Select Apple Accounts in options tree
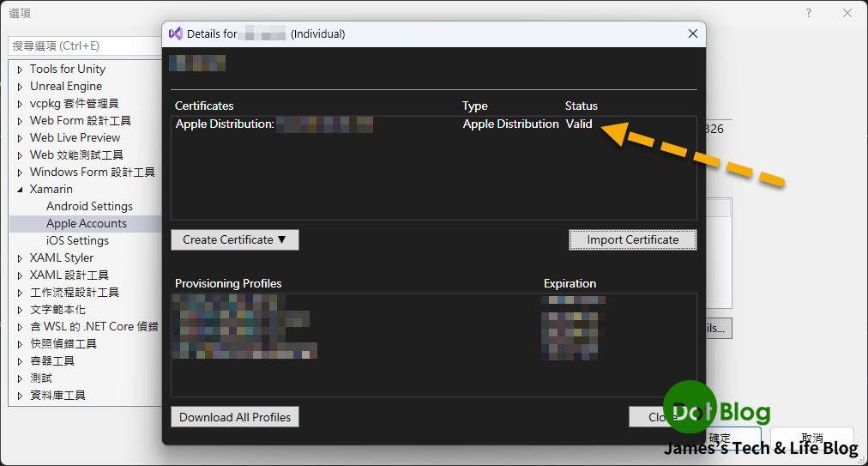Image resolution: width=868 pixels, height=466 pixels. pos(86,223)
